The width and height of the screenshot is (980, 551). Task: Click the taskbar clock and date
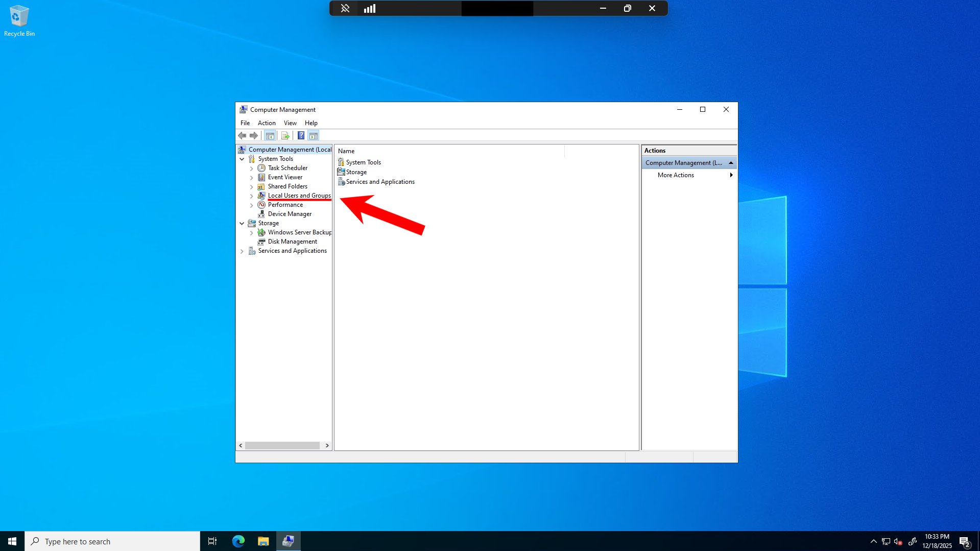pos(937,541)
